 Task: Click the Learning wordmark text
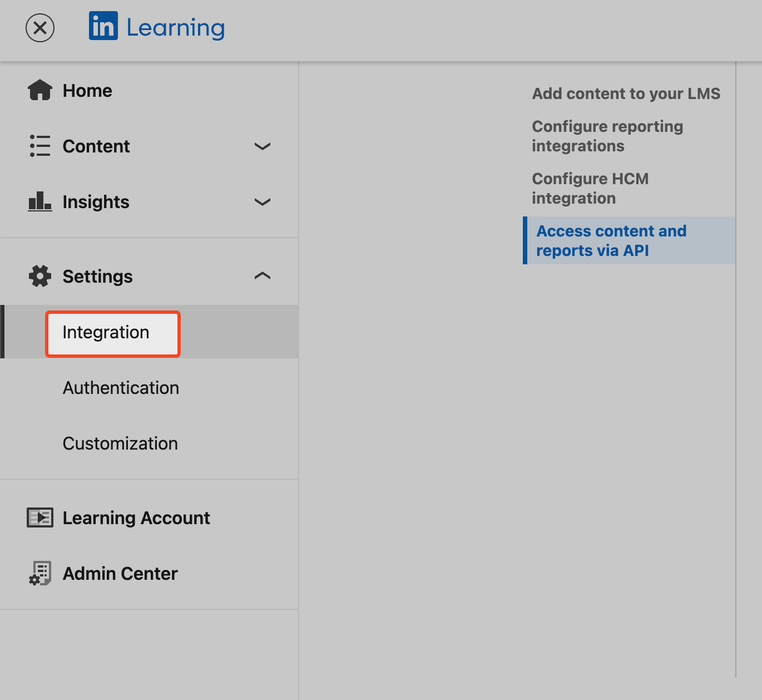click(x=176, y=28)
